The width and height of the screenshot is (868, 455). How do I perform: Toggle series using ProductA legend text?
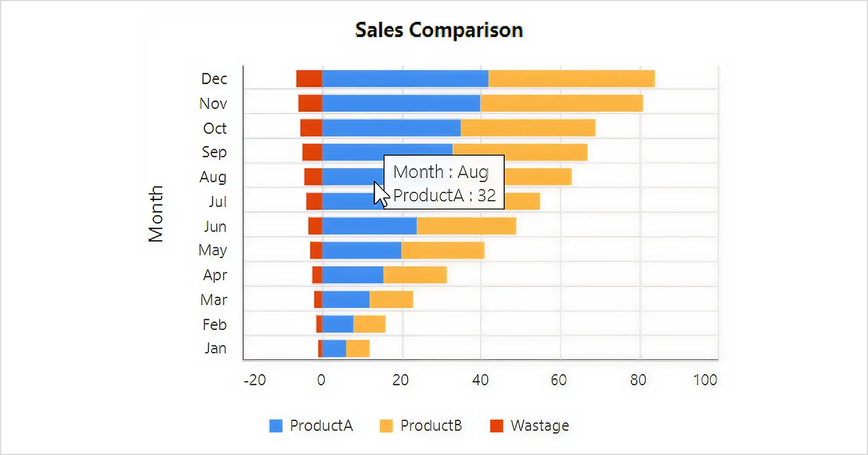pos(321,426)
